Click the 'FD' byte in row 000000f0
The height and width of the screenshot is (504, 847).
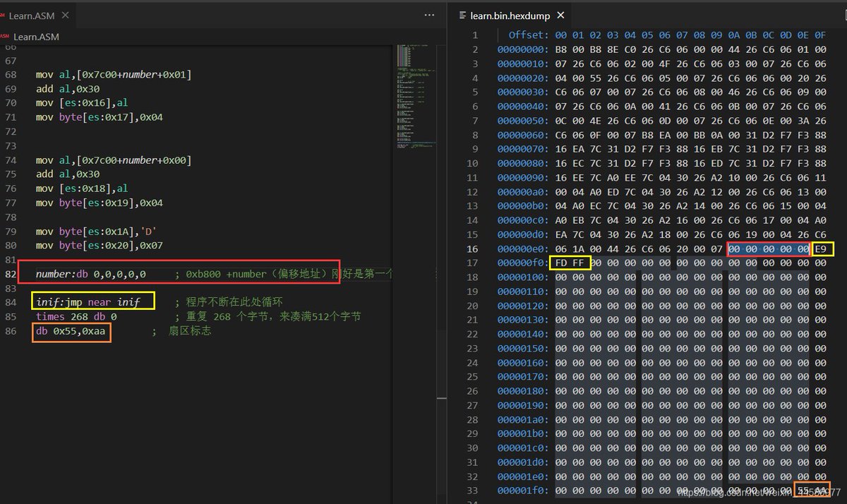pyautogui.click(x=561, y=263)
